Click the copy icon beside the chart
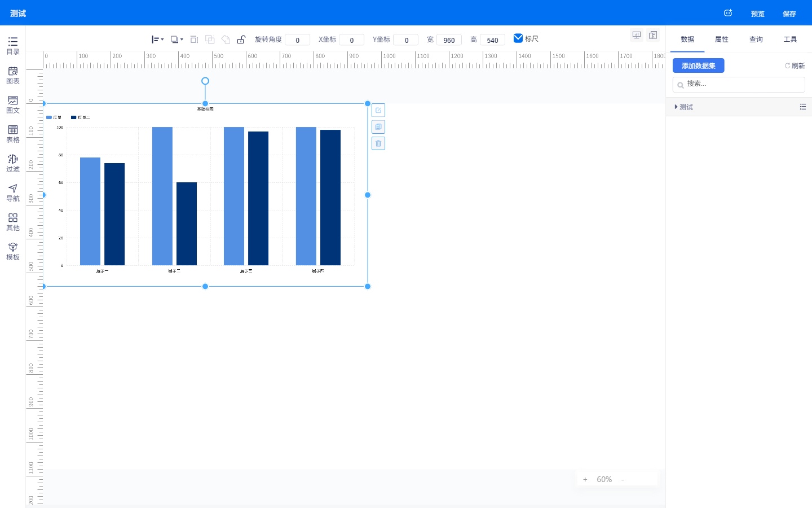The height and width of the screenshot is (508, 812). [x=378, y=126]
